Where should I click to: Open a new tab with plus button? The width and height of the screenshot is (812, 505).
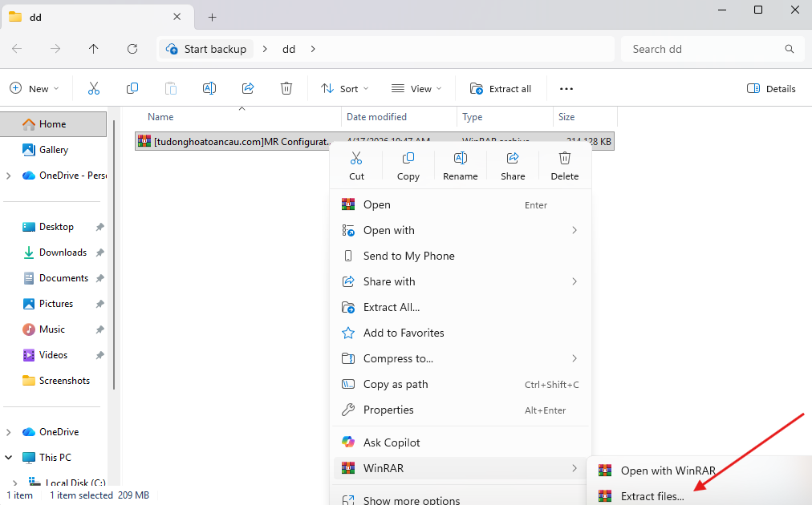point(213,17)
